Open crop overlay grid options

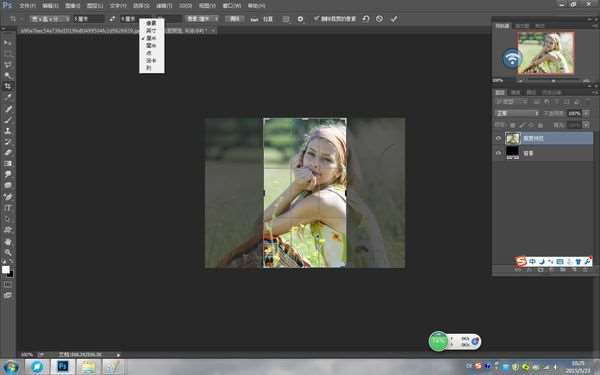[x=286, y=19]
